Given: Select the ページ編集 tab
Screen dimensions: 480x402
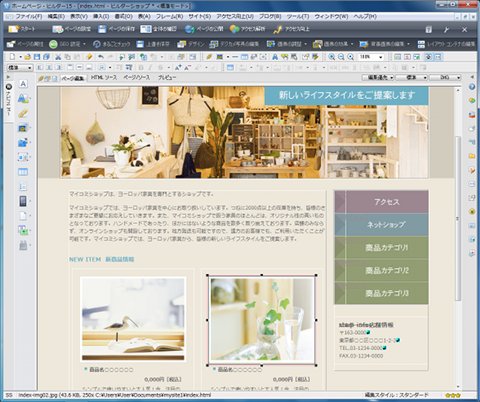Looking at the screenshot, I should (x=73, y=78).
